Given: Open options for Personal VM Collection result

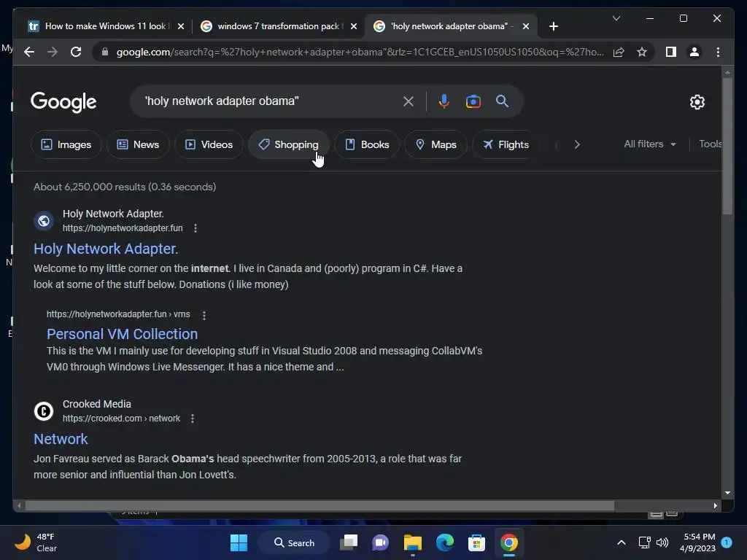Looking at the screenshot, I should [204, 315].
